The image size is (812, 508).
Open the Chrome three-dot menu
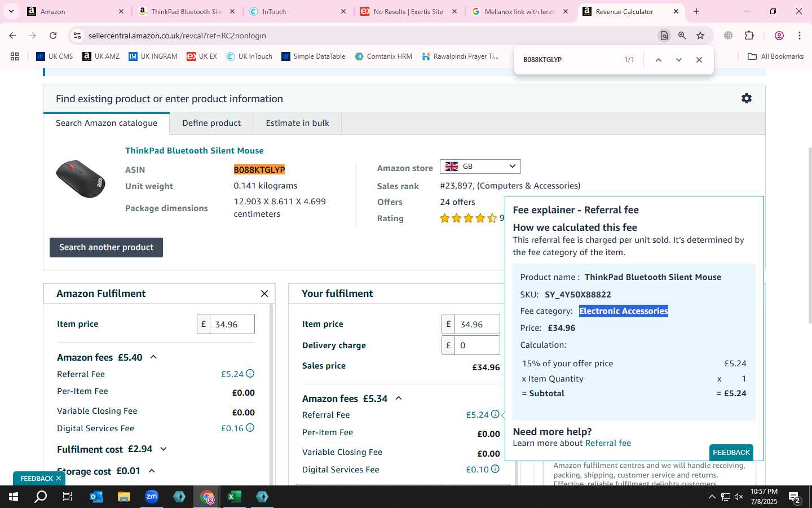click(800, 36)
